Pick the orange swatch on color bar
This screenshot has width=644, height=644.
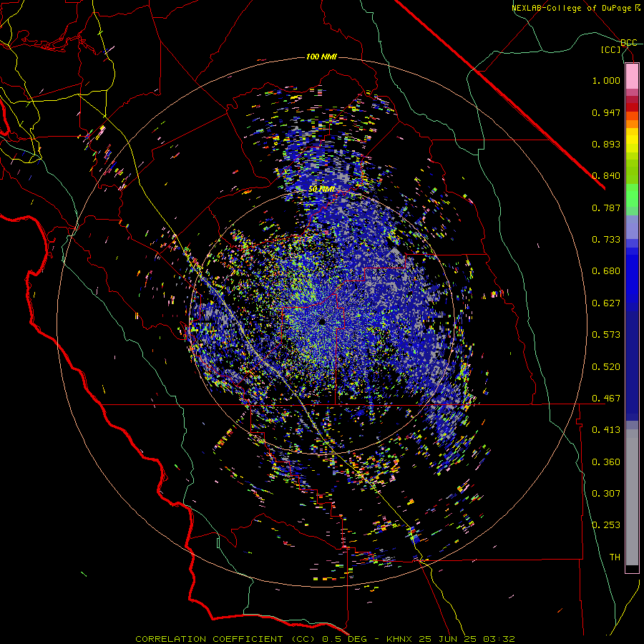point(632,124)
